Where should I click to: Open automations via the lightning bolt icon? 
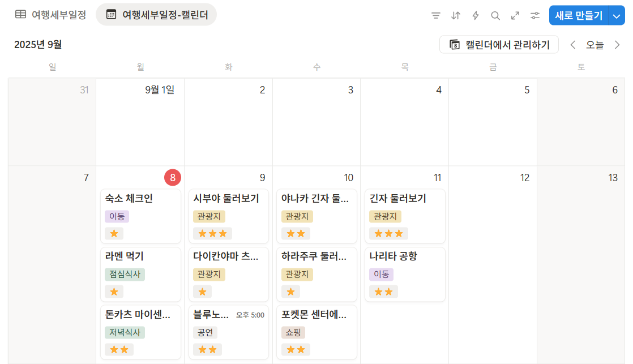click(476, 15)
